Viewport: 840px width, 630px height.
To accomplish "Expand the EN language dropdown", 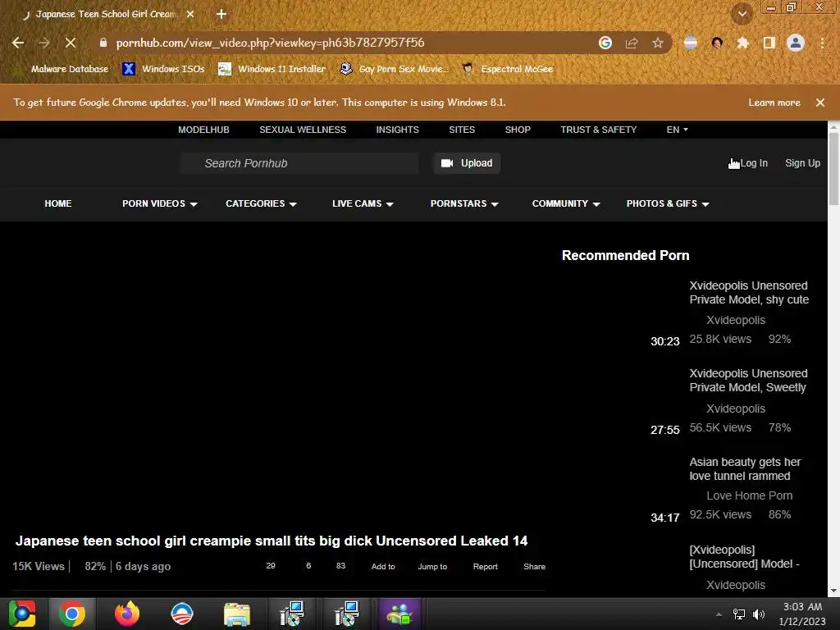I will click(x=677, y=130).
